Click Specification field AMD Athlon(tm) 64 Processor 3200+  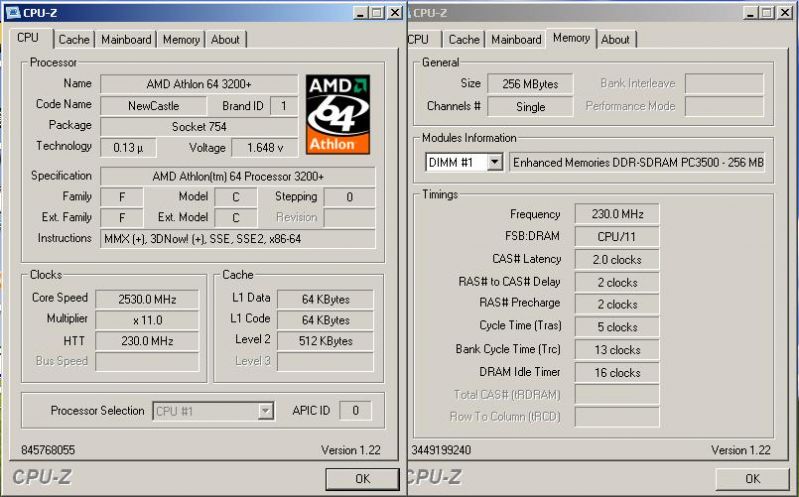pyautogui.click(x=237, y=176)
